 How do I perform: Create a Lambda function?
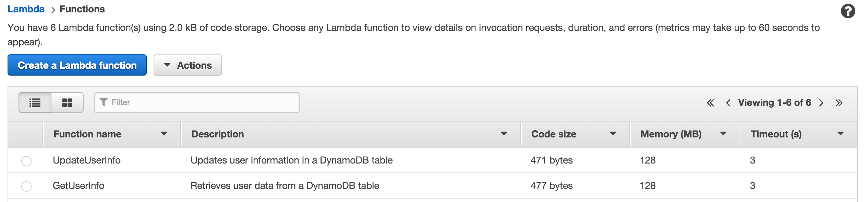point(77,65)
